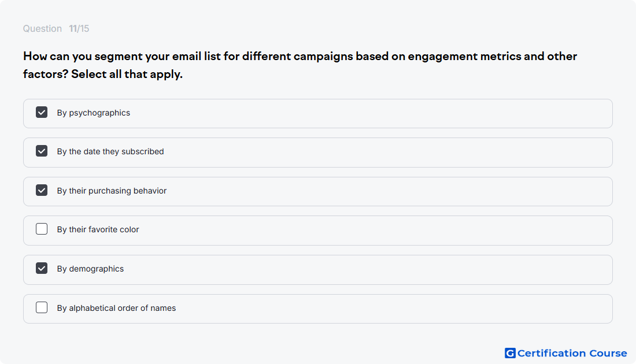Uncheck By the date they subscribed checkbox
The width and height of the screenshot is (636, 364).
click(x=42, y=151)
